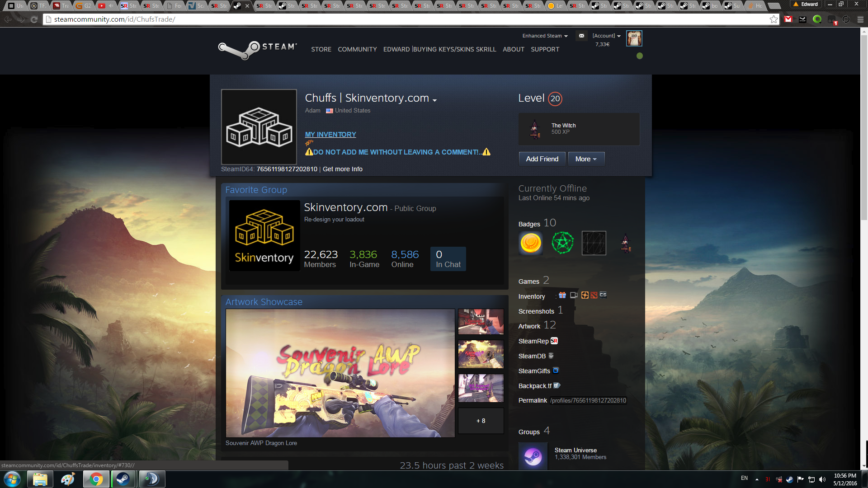Expand the Enhanced Steam dropdown
The width and height of the screenshot is (868, 488).
tap(545, 36)
